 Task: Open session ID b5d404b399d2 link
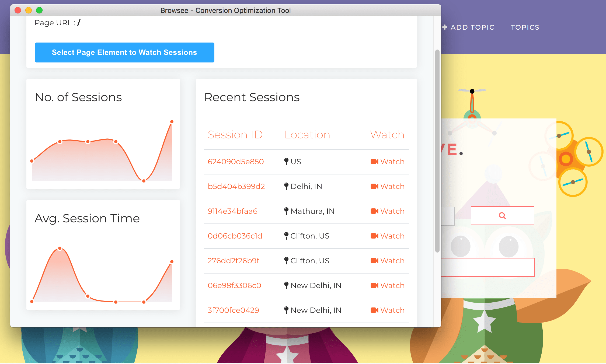236,186
